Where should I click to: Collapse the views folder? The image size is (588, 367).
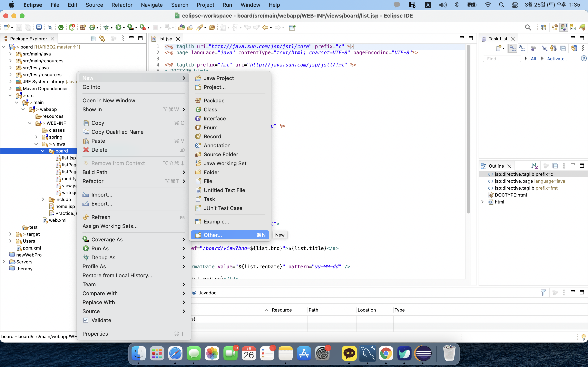[x=36, y=144]
